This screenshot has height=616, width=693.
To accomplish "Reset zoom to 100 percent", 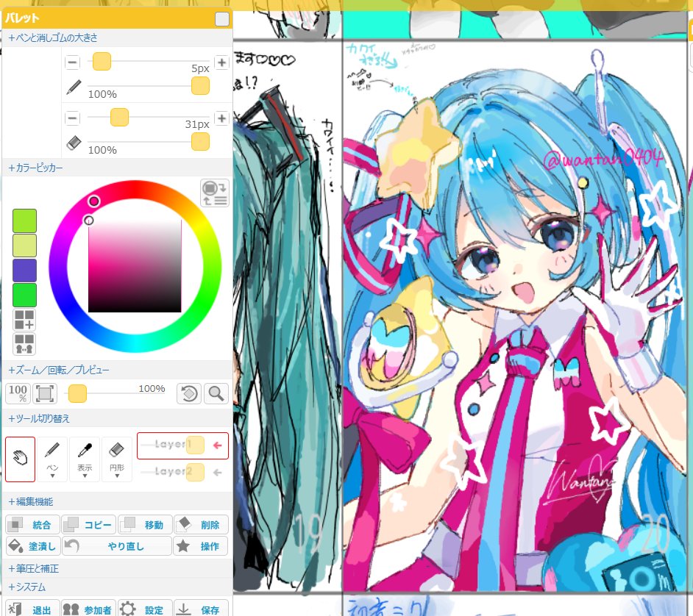I will pos(18,393).
